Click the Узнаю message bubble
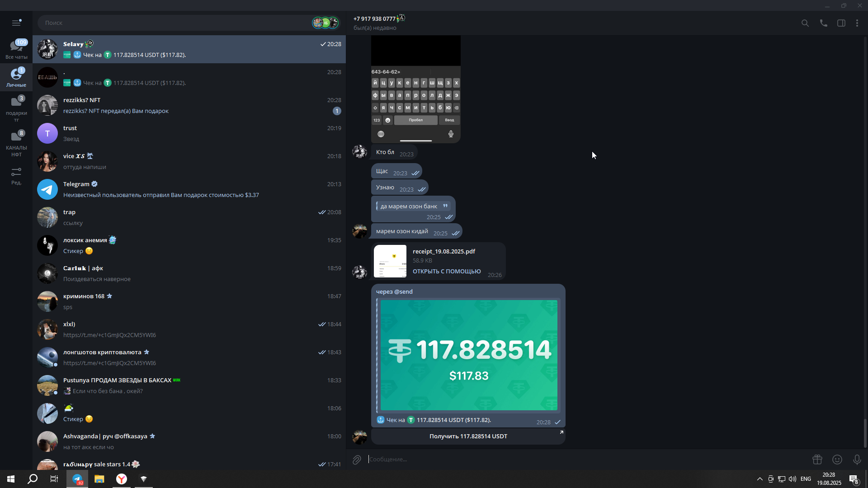 (400, 188)
